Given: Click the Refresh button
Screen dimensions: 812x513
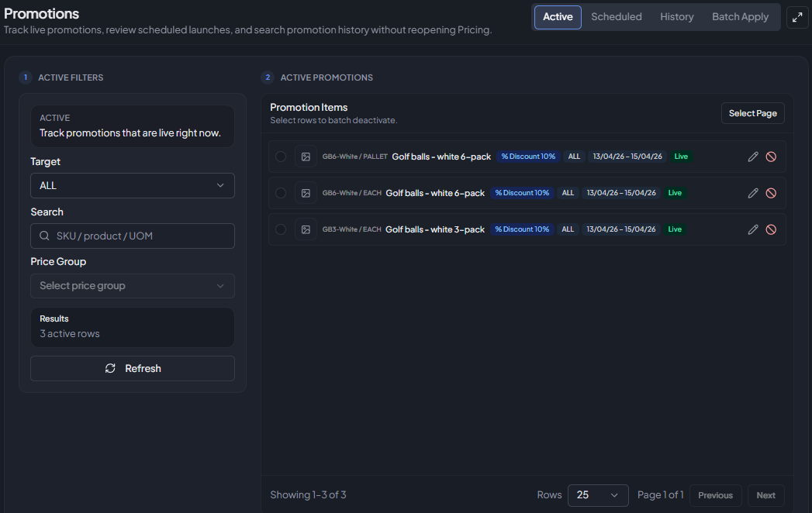Looking at the screenshot, I should tap(133, 369).
